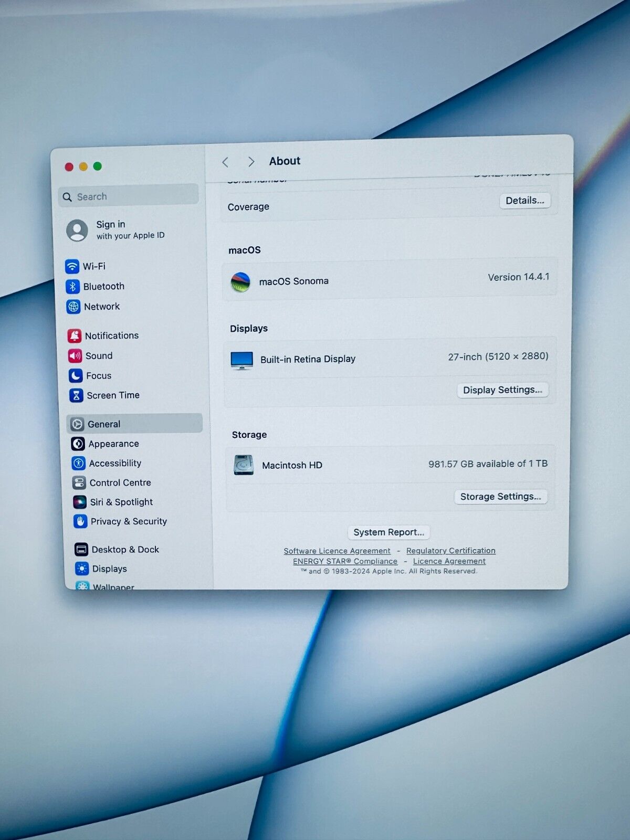Click the Wi-Fi icon in sidebar
This screenshot has width=630, height=840.
click(x=72, y=266)
